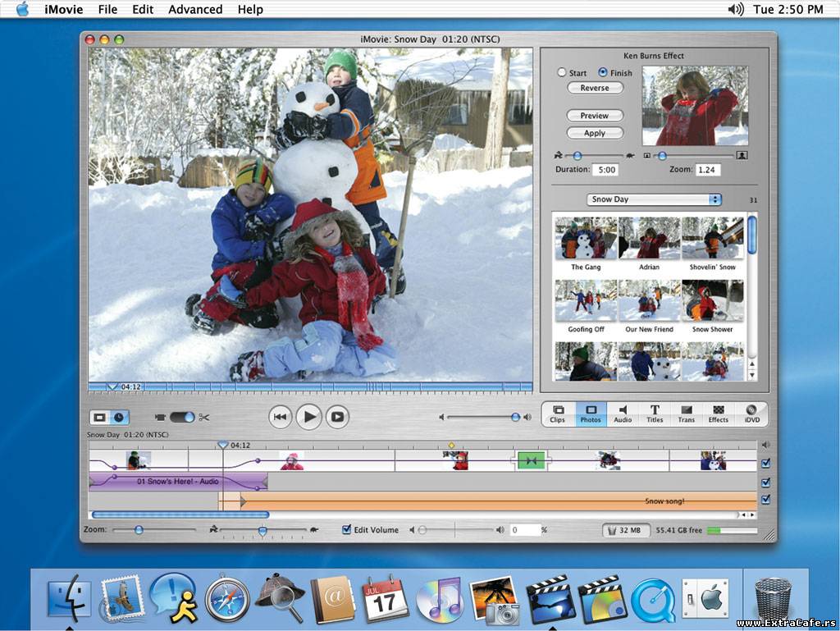Screen dimensions: 840x631
Task: Select the Finish radio button
Action: [x=603, y=72]
